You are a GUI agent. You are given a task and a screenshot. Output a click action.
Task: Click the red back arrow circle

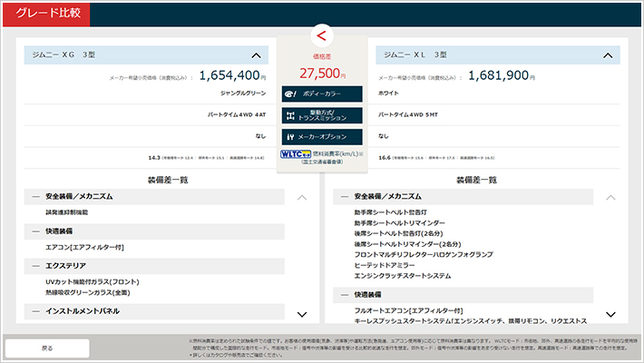tap(322, 35)
